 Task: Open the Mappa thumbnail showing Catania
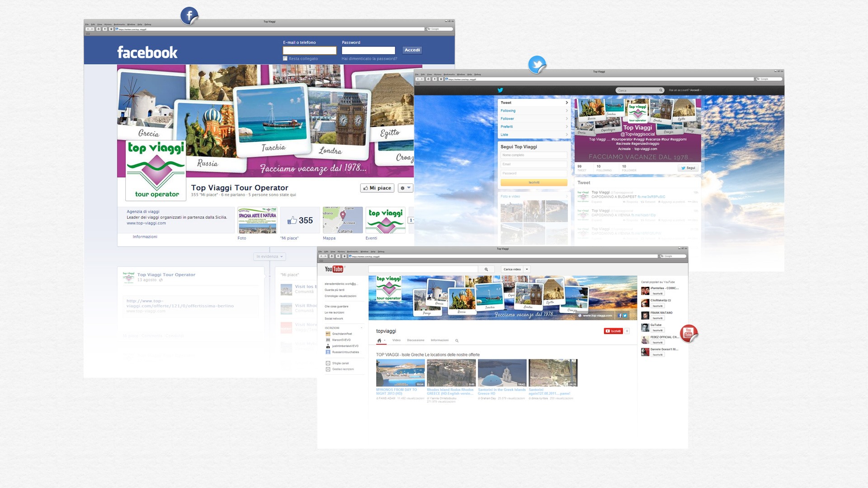pyautogui.click(x=343, y=220)
